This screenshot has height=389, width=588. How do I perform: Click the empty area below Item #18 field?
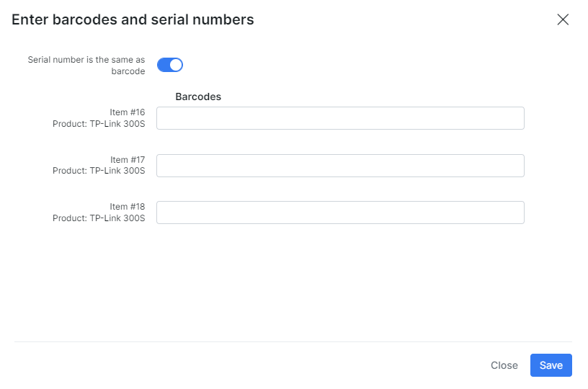pos(293,283)
